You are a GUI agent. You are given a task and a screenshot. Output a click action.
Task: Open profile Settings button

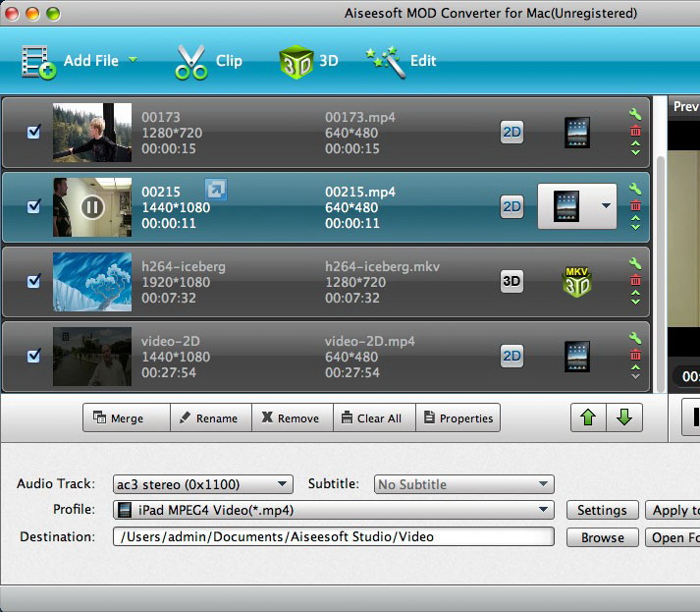[x=602, y=510]
